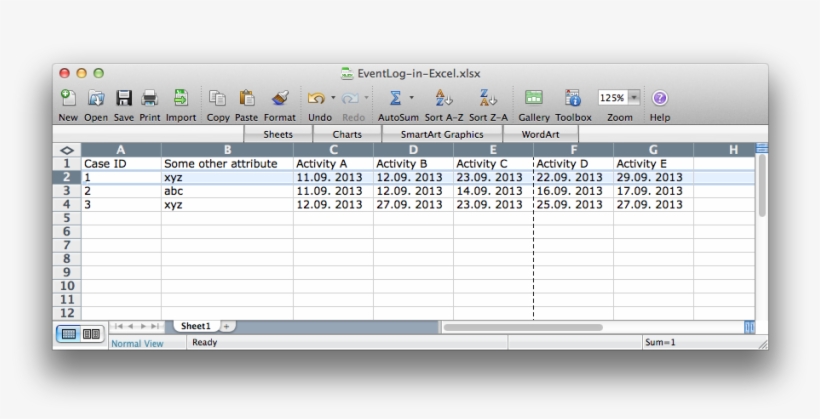Expand the AutoSum function dropdown arrow

(x=411, y=98)
